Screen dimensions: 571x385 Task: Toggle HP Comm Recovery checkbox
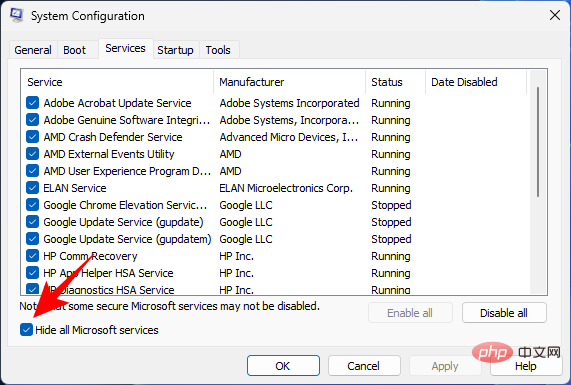click(32, 256)
